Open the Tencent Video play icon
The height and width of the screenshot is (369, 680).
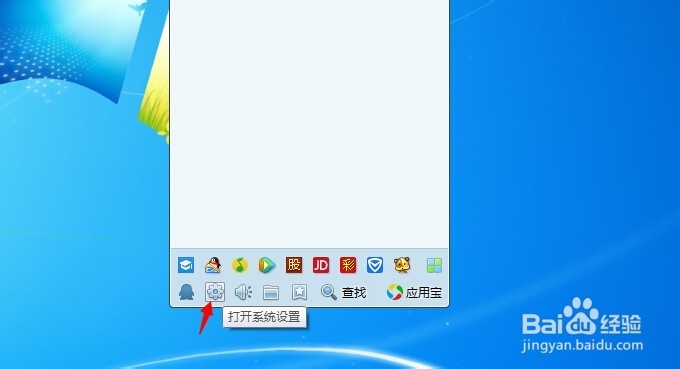267,265
